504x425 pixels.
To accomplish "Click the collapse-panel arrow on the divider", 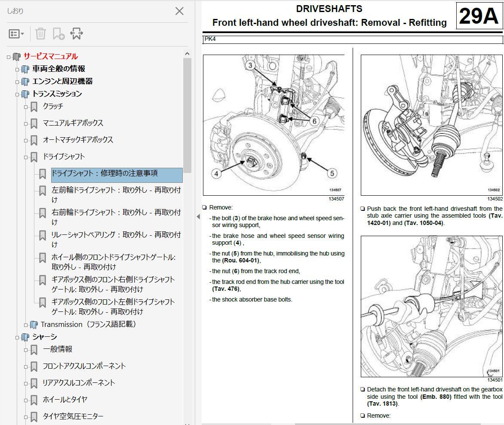I will click(198, 216).
